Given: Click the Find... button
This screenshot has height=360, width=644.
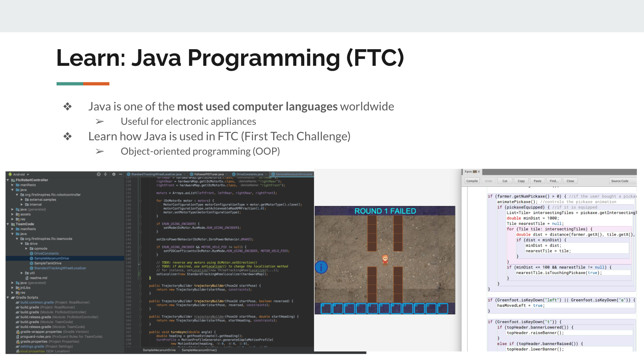Looking at the screenshot, I should click(554, 181).
